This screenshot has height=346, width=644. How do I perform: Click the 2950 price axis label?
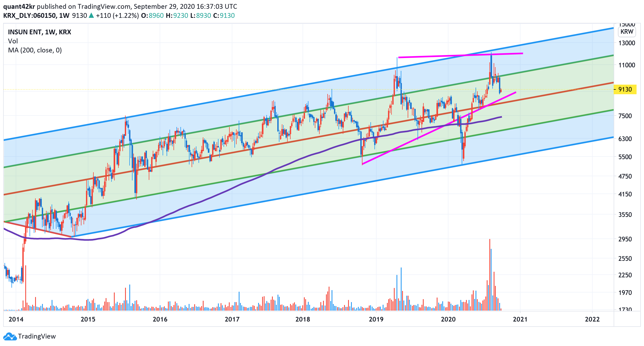(x=625, y=239)
